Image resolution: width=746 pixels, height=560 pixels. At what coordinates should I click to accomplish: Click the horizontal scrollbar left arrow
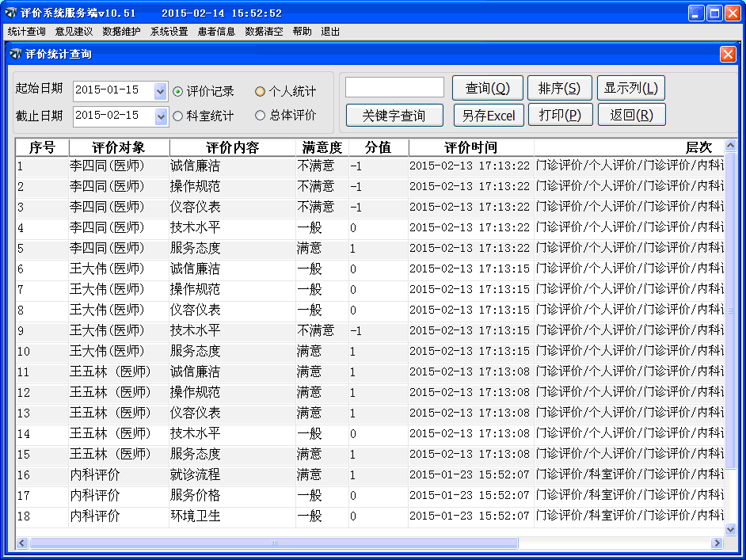[x=22, y=543]
